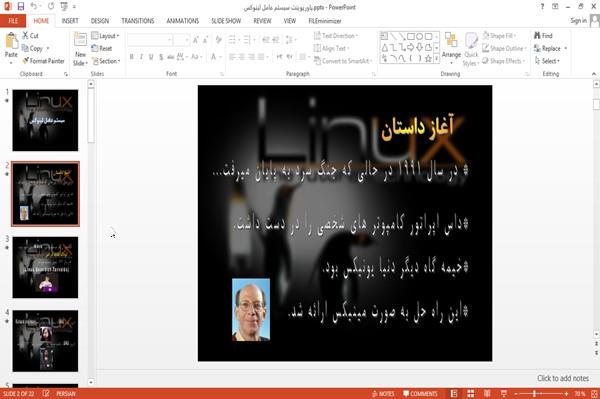Click Fit slide to window icon
Screen dimensions: 600x399
point(594,394)
